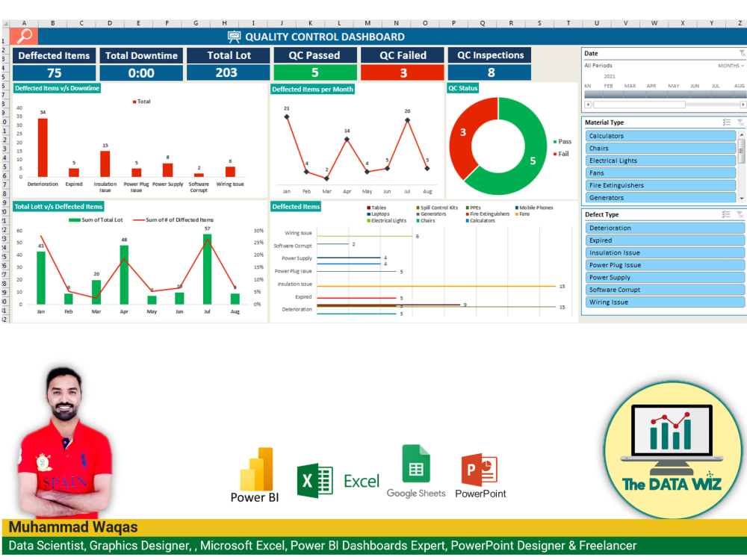747x560 pixels.
Task: Toggle the Chairs item in Material Type slicer
Action: 660,148
